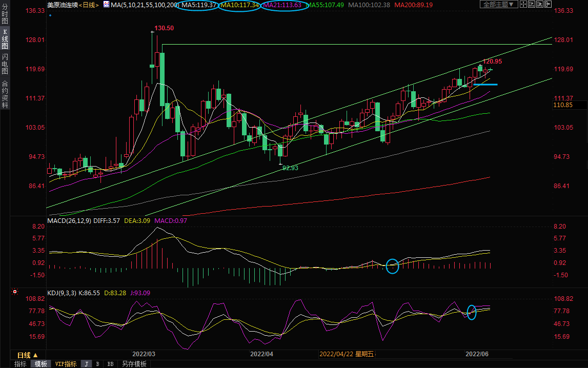This screenshot has height=368, width=588.
Task: Click the 130.50 high price label
Action: click(x=164, y=28)
